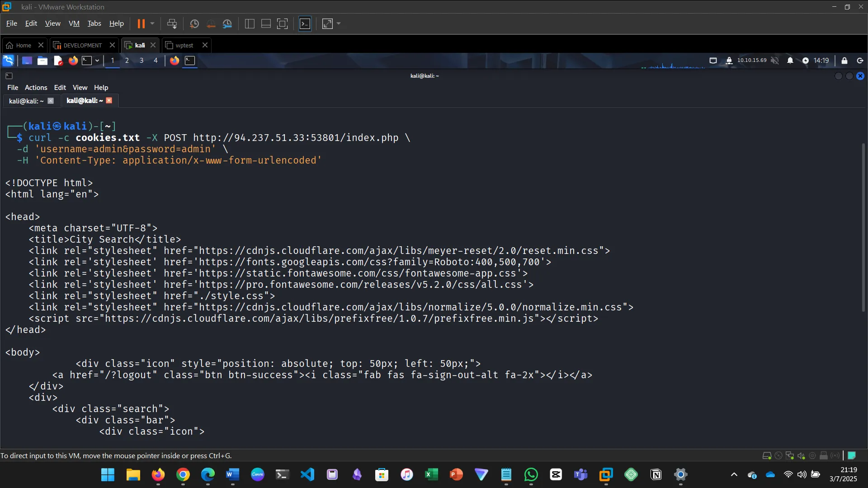Image resolution: width=868 pixels, height=488 pixels.
Task: Toggle the muted volume icon in Kali panel
Action: point(775,61)
